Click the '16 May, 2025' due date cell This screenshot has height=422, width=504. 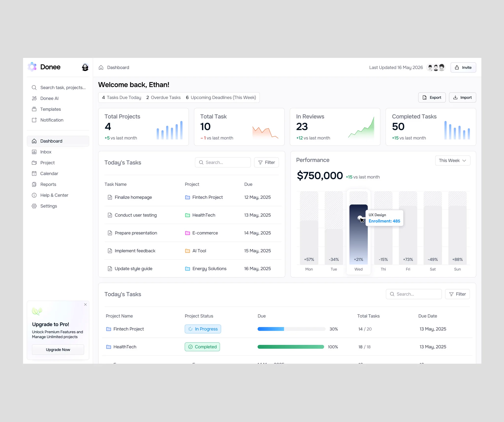tap(257, 269)
